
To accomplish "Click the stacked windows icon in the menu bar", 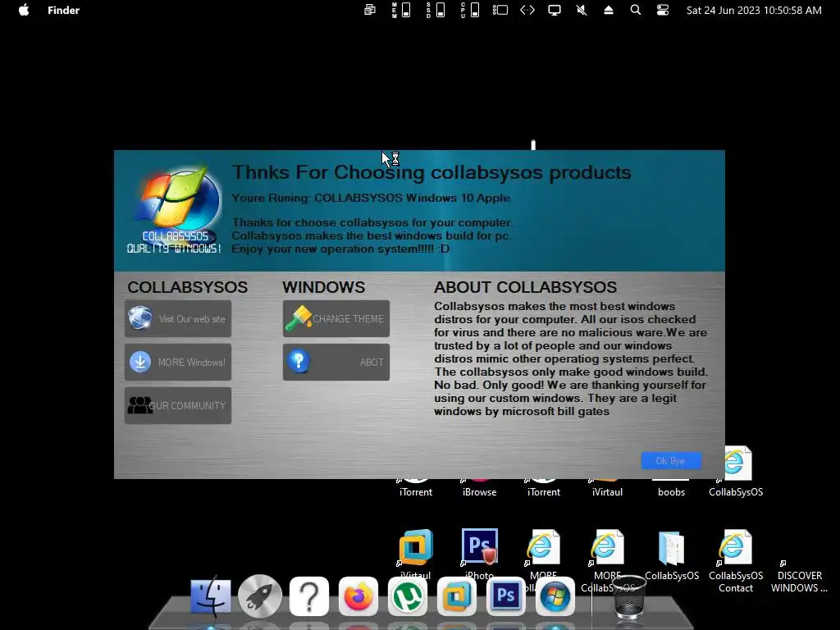I will point(370,10).
